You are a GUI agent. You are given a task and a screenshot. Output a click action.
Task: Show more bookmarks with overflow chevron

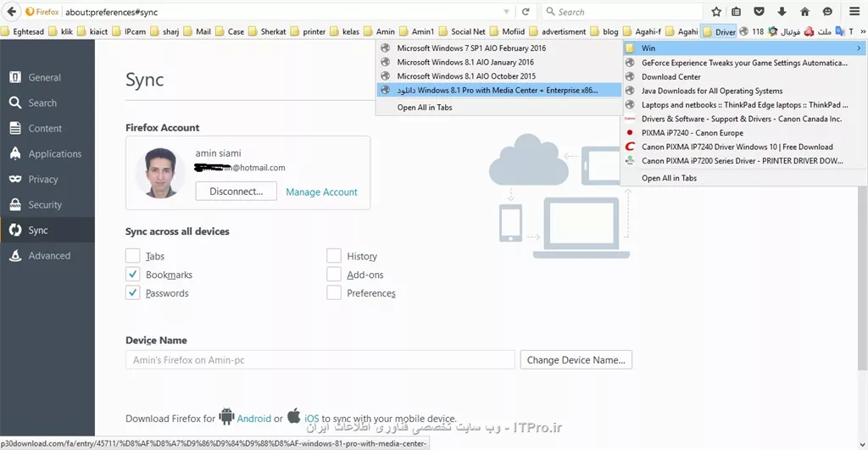click(862, 31)
